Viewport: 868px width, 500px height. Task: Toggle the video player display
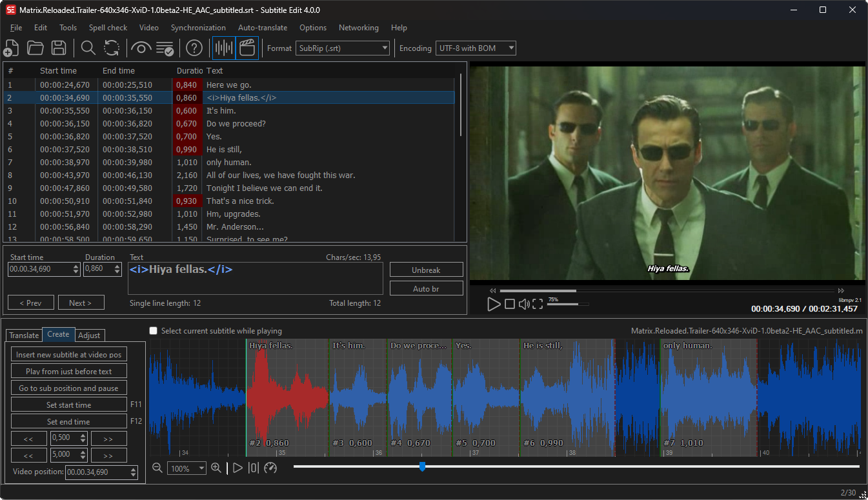pos(247,48)
